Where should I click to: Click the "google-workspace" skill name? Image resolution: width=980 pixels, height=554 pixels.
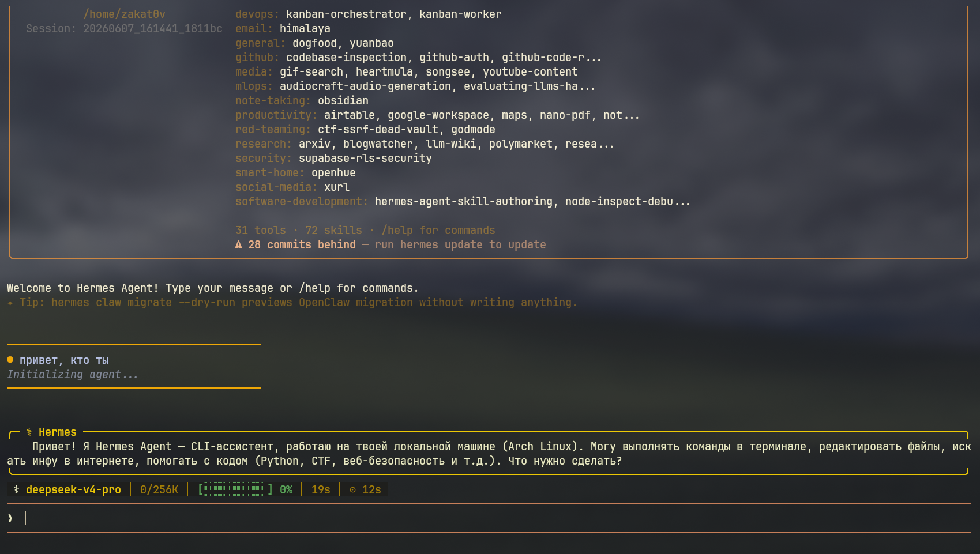pos(438,115)
